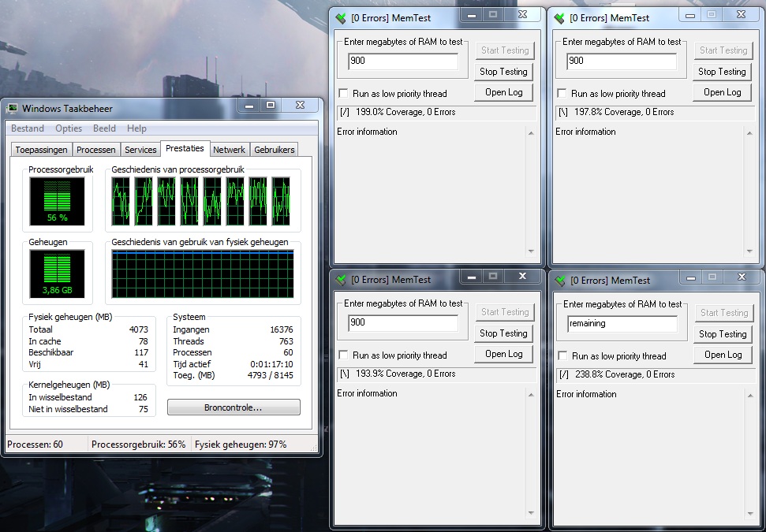766x532 pixels.
Task: Switch to the Toepassingen tab
Action: pos(42,150)
